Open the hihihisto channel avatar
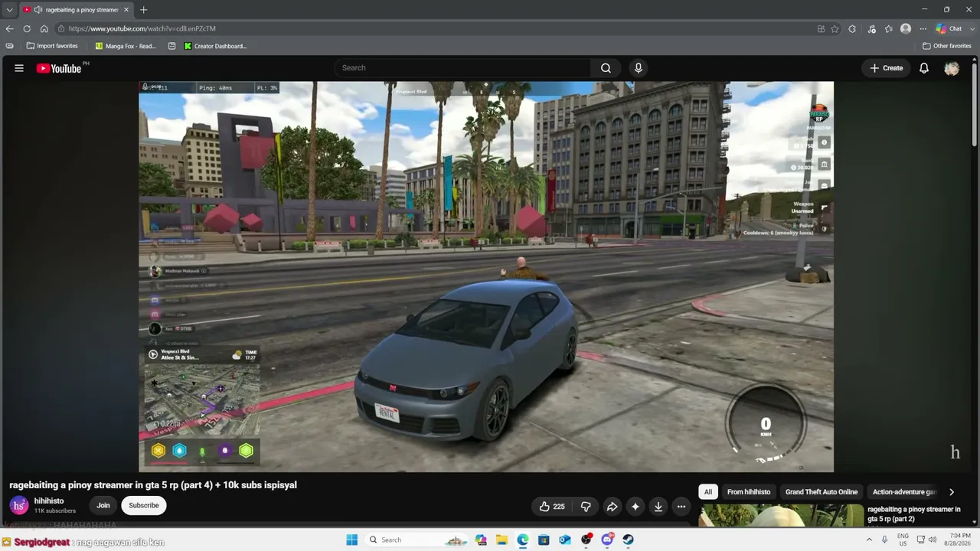The height and width of the screenshot is (551, 980). [x=19, y=505]
